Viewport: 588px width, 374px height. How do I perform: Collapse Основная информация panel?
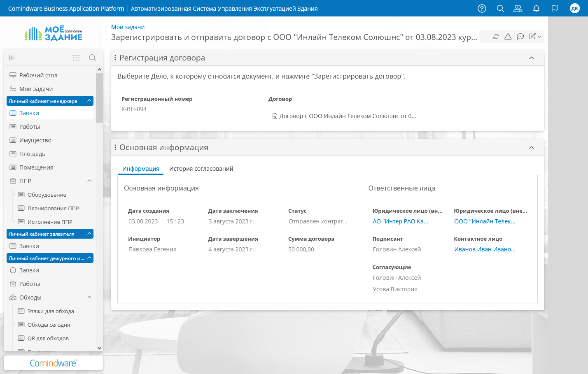pyautogui.click(x=532, y=148)
